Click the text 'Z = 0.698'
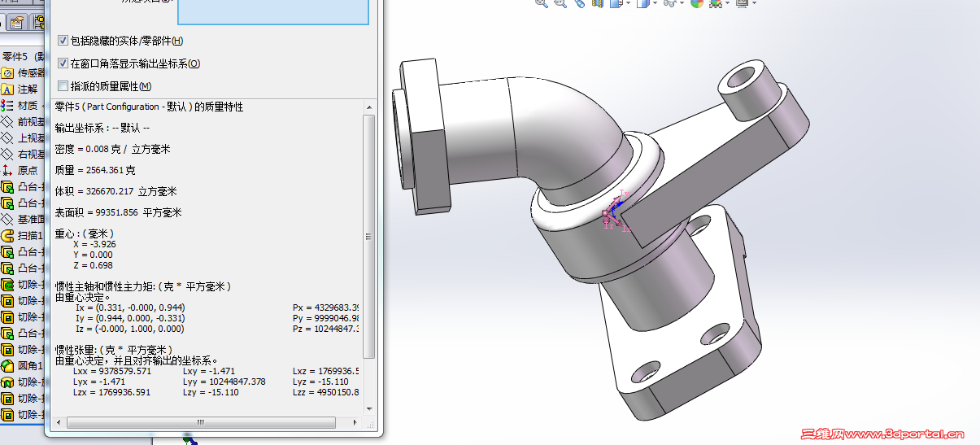The image size is (980, 445). click(x=93, y=265)
